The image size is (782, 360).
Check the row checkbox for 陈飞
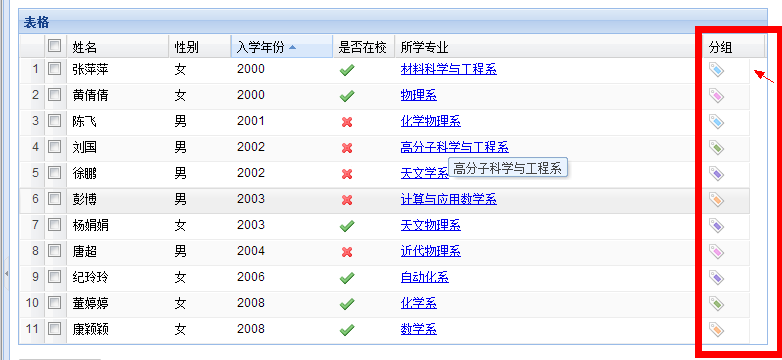pos(54,121)
